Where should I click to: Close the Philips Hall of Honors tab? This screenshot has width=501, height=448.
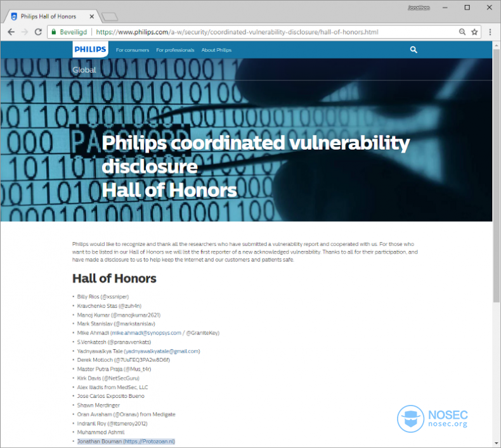[x=92, y=16]
